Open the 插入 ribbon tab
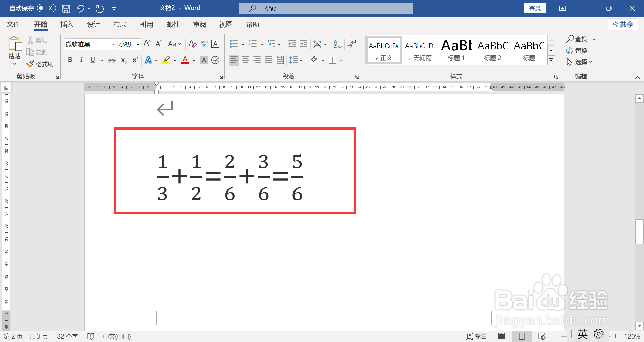 pyautogui.click(x=67, y=24)
